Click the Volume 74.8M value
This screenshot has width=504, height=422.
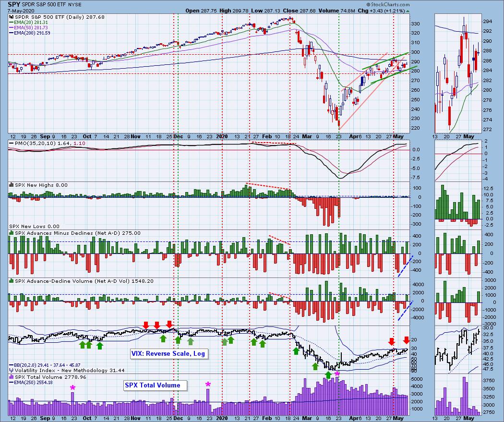tap(336, 11)
